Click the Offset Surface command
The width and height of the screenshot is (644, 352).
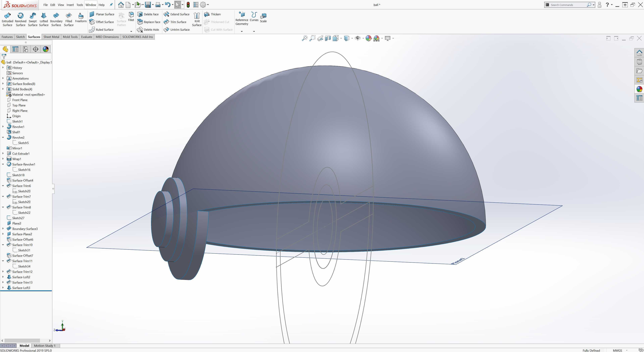click(102, 22)
